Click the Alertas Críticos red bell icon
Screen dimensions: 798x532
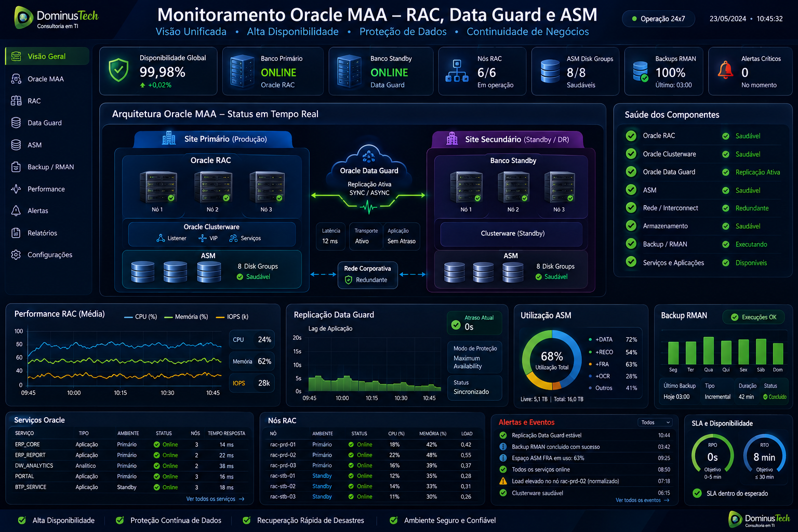pos(725,70)
